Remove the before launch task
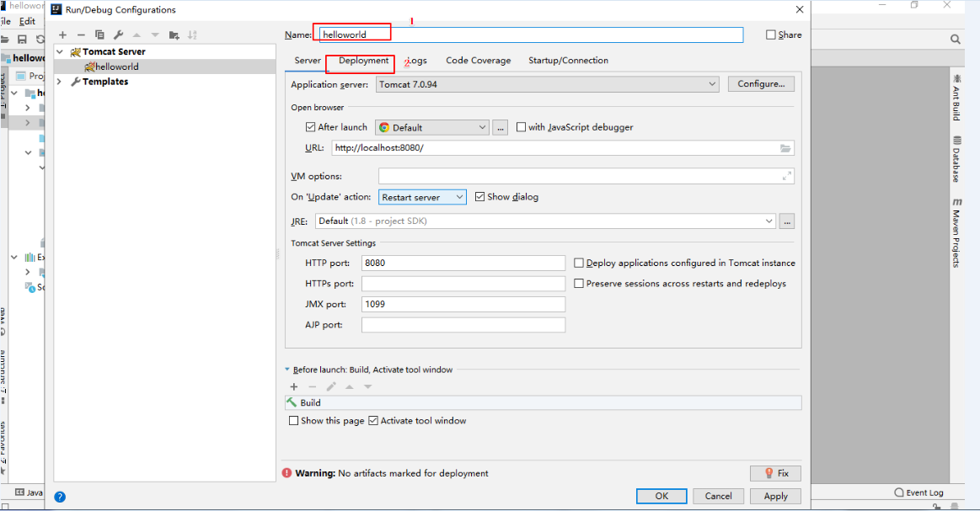This screenshot has height=511, width=980. 313,386
